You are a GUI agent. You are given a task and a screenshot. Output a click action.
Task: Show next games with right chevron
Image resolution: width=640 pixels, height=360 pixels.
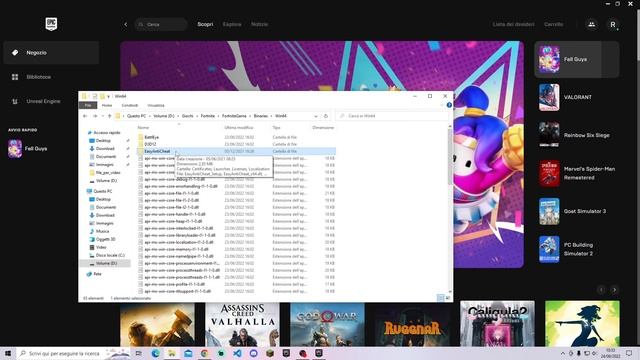click(x=614, y=290)
